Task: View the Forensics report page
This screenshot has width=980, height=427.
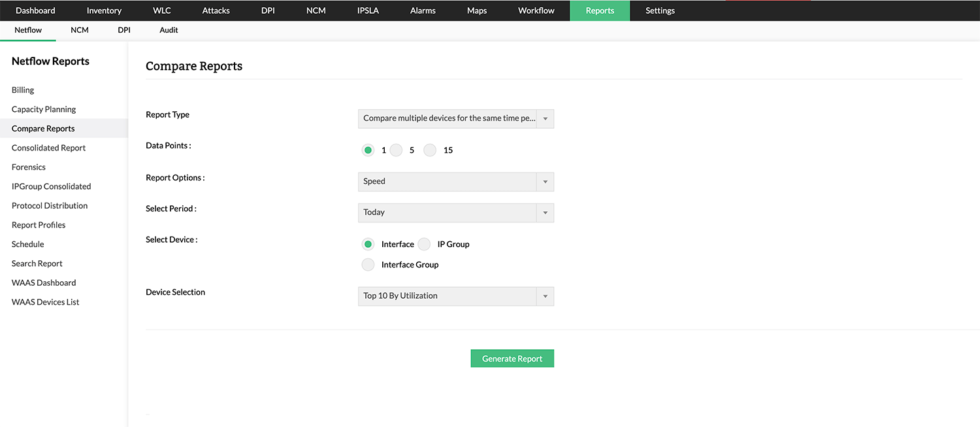Action: [28, 167]
